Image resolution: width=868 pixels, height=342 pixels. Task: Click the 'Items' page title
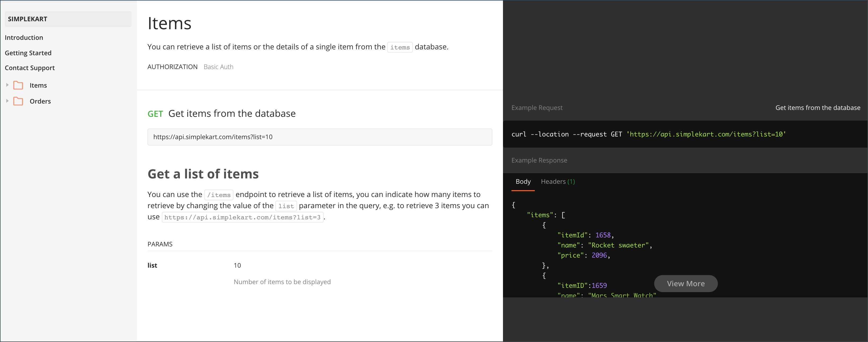point(170,23)
